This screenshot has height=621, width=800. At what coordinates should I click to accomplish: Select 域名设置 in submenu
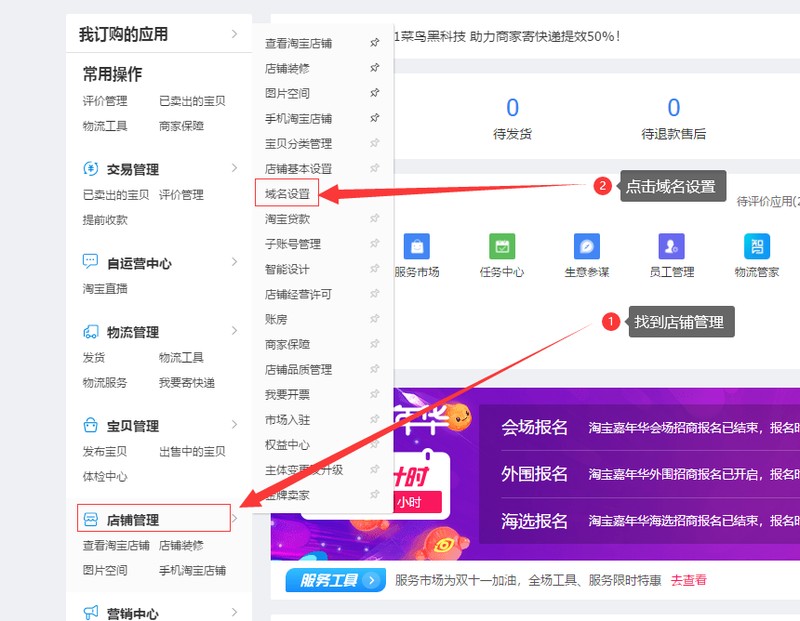pos(287,194)
